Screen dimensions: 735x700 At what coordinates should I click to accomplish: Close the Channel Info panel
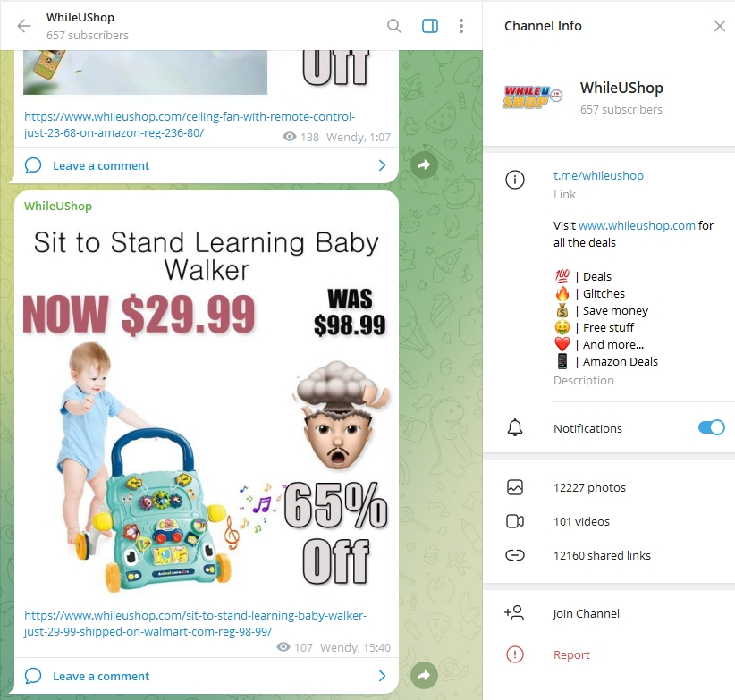720,26
